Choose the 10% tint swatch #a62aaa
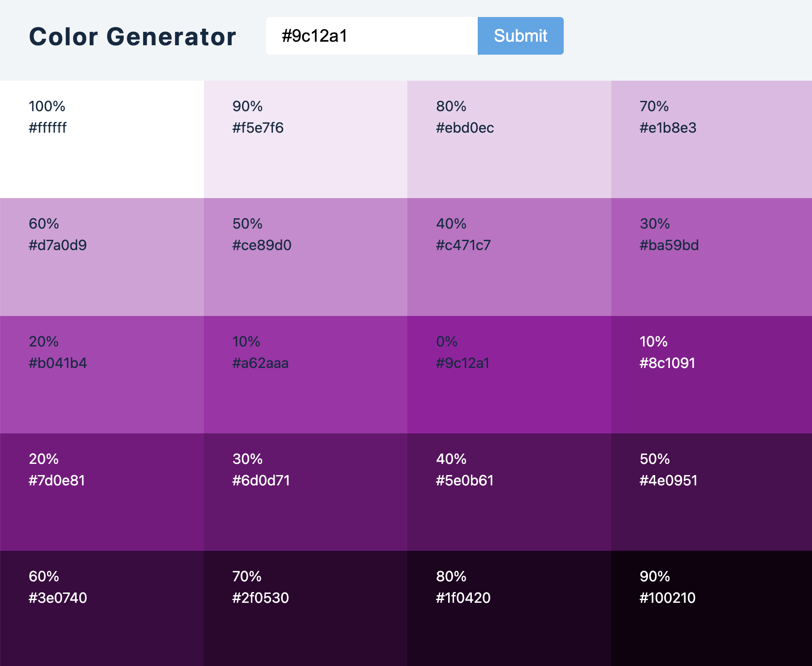Screen dimensions: 812x666 (306, 375)
